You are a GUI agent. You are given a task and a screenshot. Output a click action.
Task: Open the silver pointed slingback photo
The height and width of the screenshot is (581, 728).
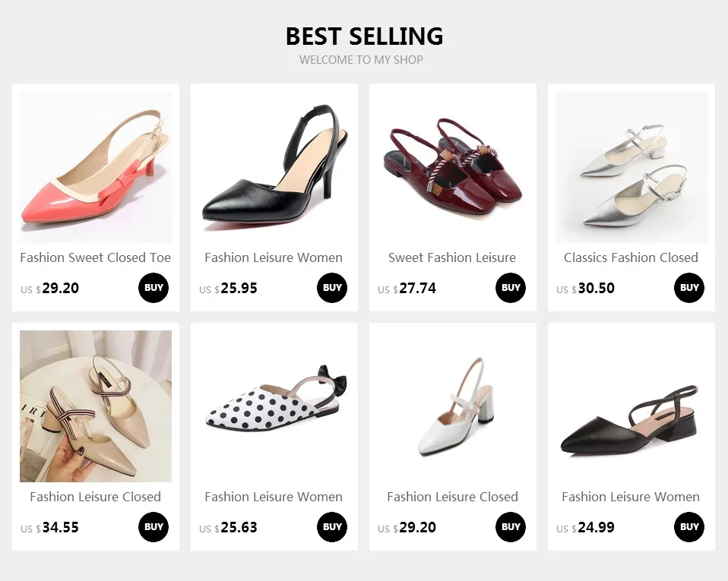631,167
